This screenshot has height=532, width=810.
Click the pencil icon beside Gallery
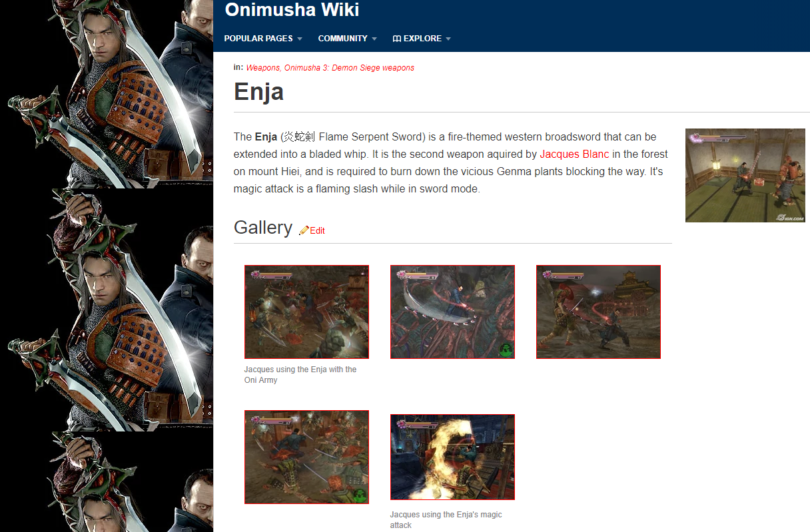coord(304,230)
